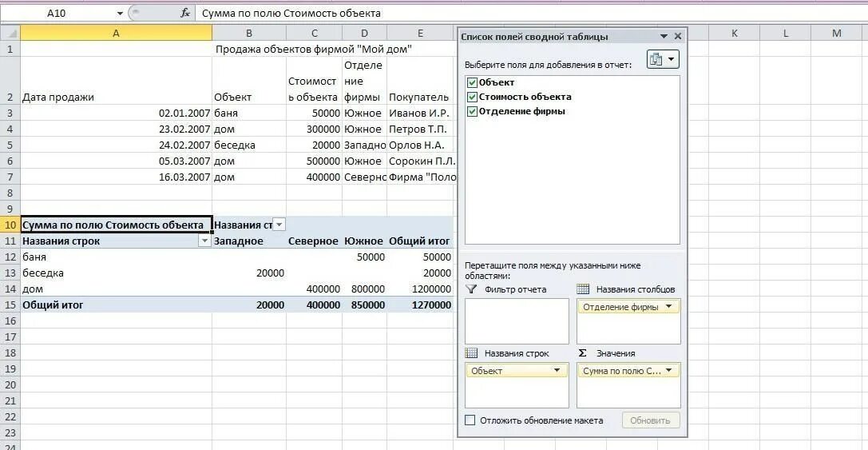Select column E header

pos(420,34)
